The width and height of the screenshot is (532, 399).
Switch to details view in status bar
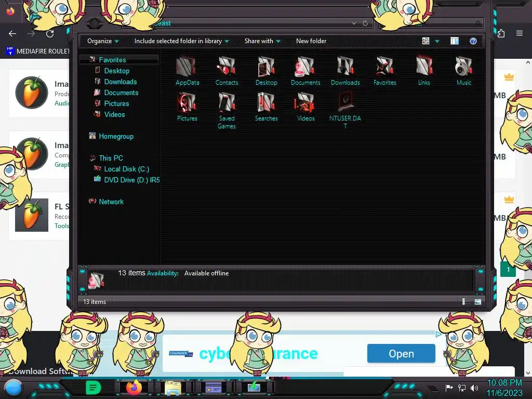tap(463, 302)
